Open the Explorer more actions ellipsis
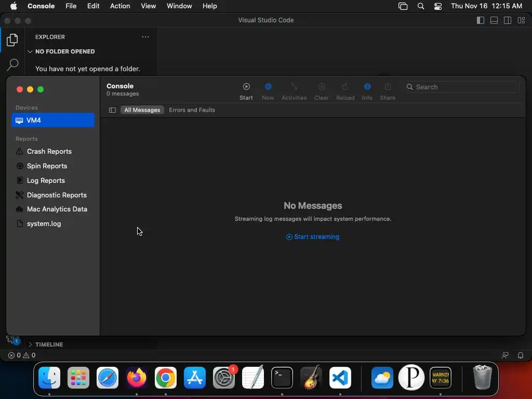This screenshot has height=399, width=532. click(145, 37)
